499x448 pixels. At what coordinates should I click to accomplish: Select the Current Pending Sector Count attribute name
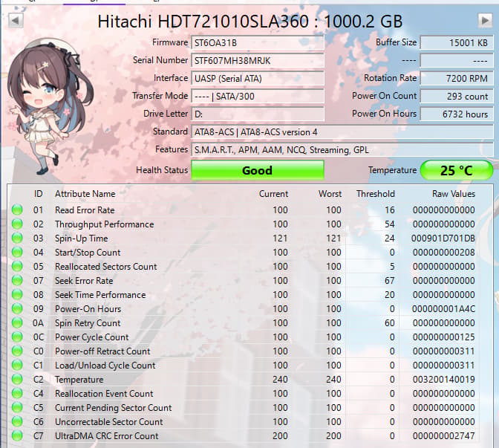point(114,408)
